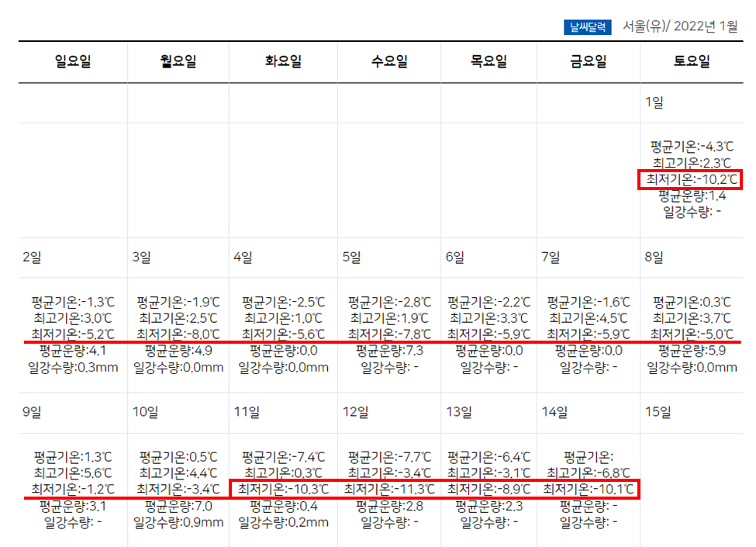Select the 8일 date label
This screenshot has height=547, width=756.
[654, 257]
